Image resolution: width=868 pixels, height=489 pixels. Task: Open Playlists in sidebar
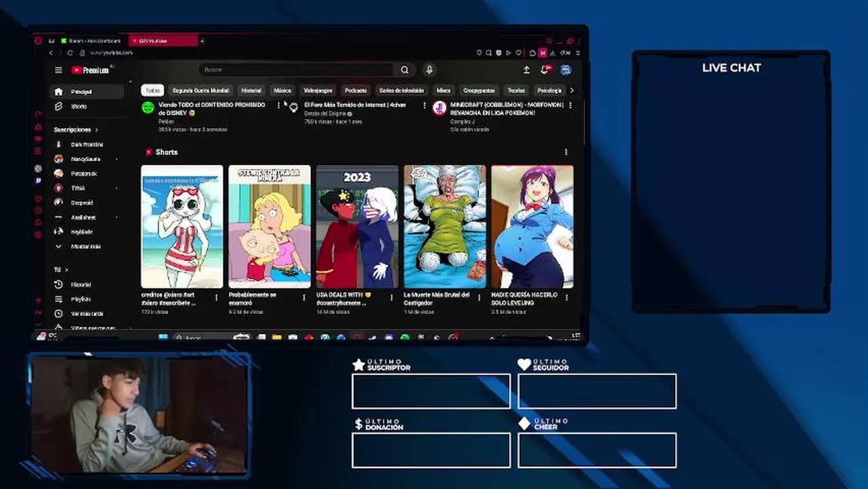point(87,299)
